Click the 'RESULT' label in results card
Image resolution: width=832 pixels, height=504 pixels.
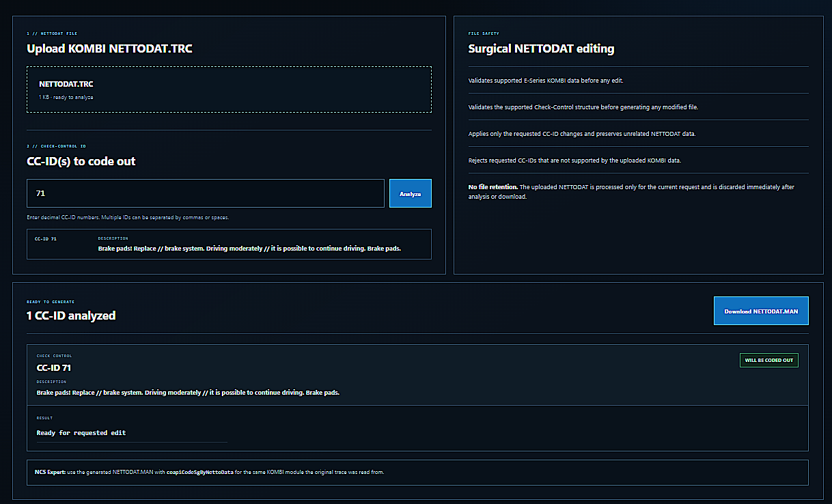click(44, 418)
